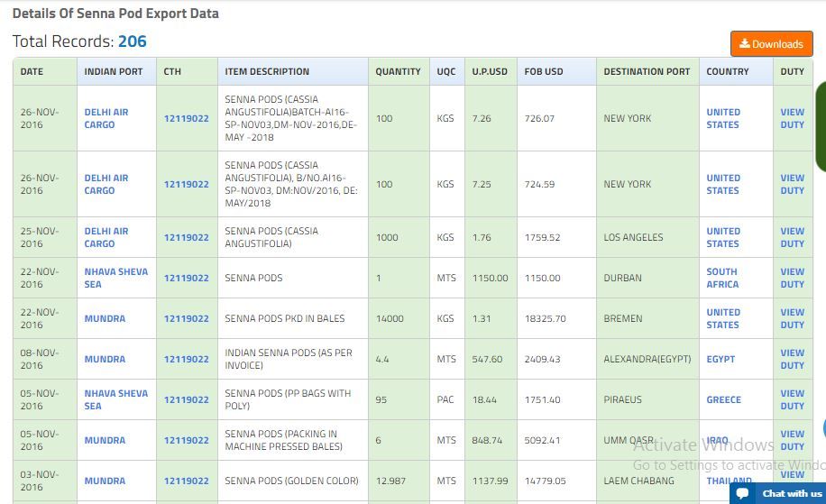This screenshot has height=504, width=826.
Task: Open MUNDRA port link in Laem Chabang row
Action: point(105,481)
